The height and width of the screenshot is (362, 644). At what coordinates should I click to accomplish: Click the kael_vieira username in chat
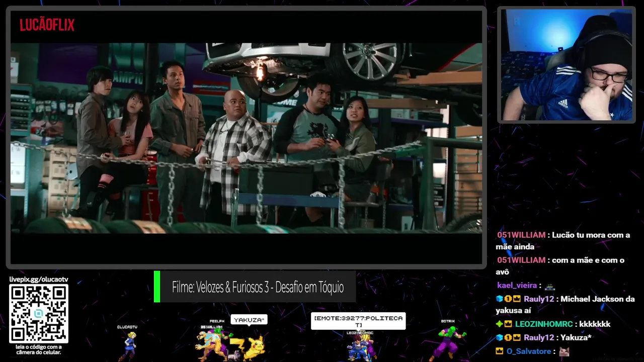517,285
